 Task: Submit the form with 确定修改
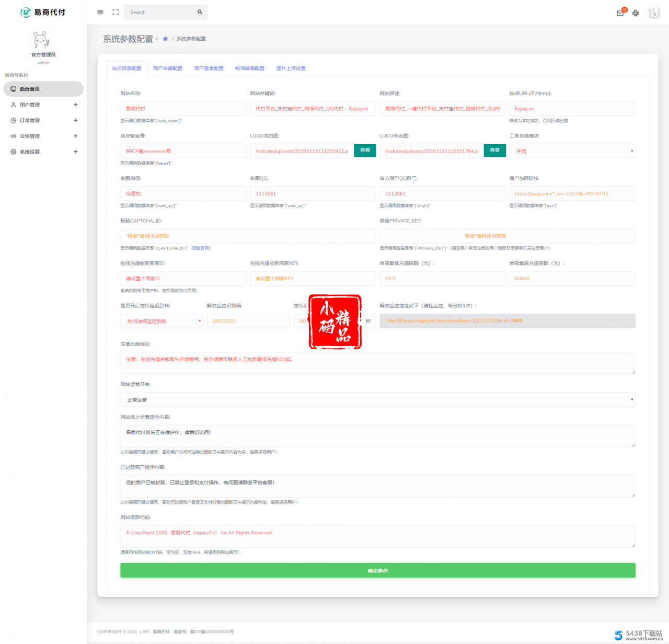pyautogui.click(x=378, y=570)
